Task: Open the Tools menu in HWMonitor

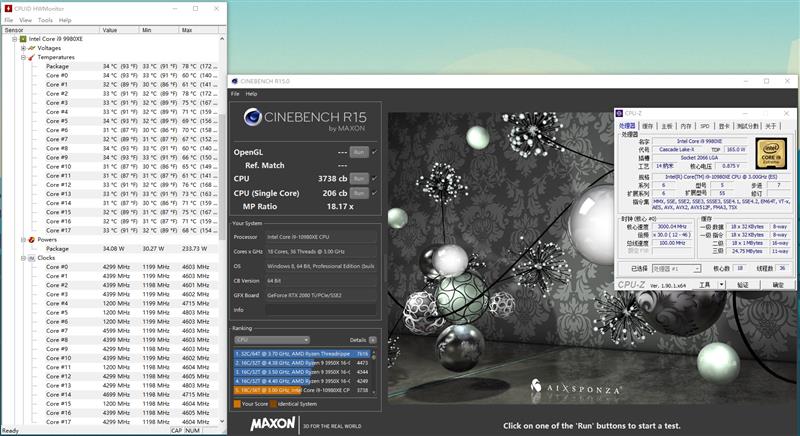Action: [45, 20]
